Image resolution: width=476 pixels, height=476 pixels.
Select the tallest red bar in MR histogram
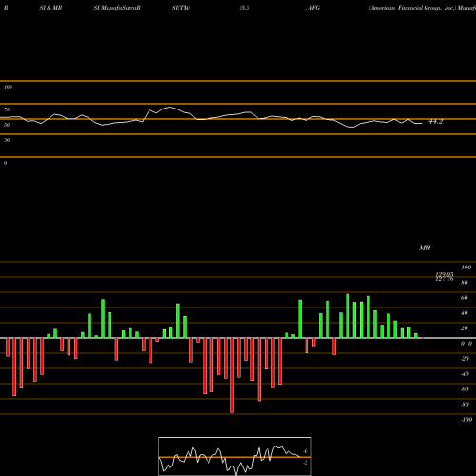(x=232, y=375)
